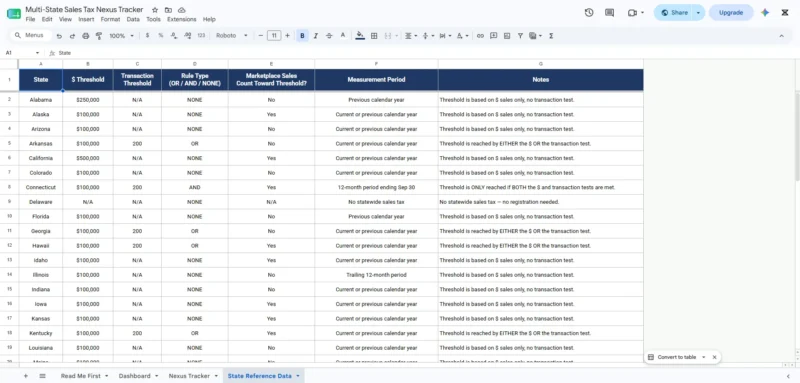Open the text color picker

coord(343,36)
